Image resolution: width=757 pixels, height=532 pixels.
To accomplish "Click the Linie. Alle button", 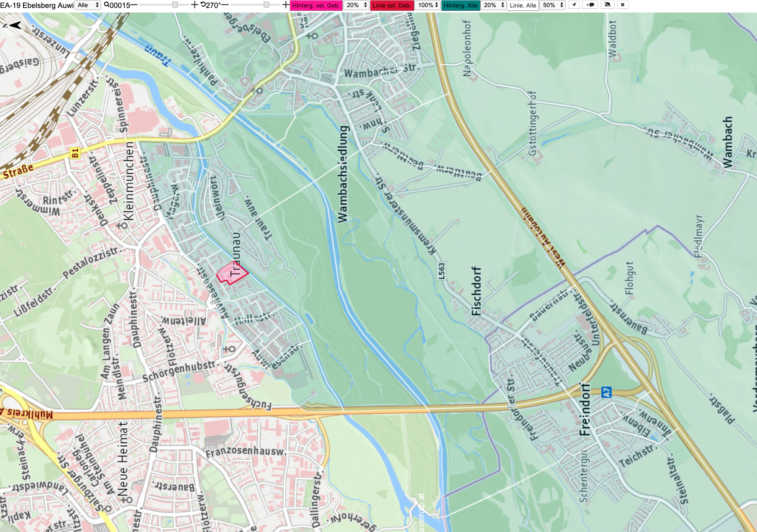I will 523,5.
